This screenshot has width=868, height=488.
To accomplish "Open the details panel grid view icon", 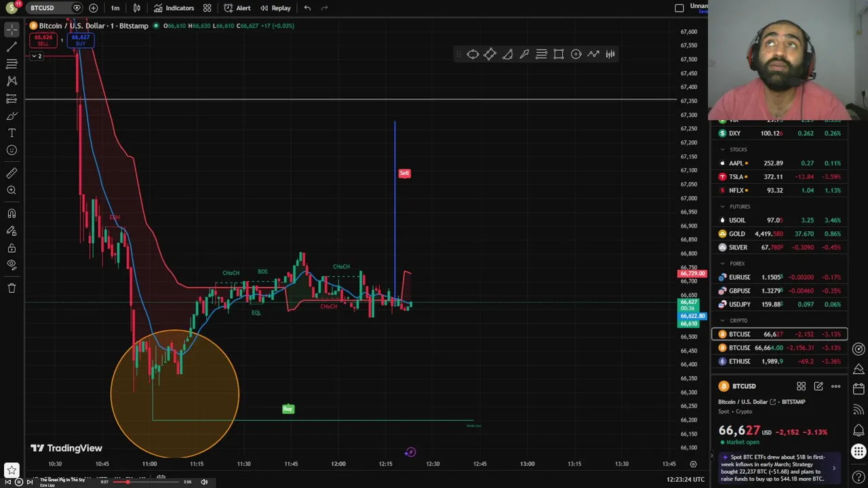I will [x=801, y=386].
